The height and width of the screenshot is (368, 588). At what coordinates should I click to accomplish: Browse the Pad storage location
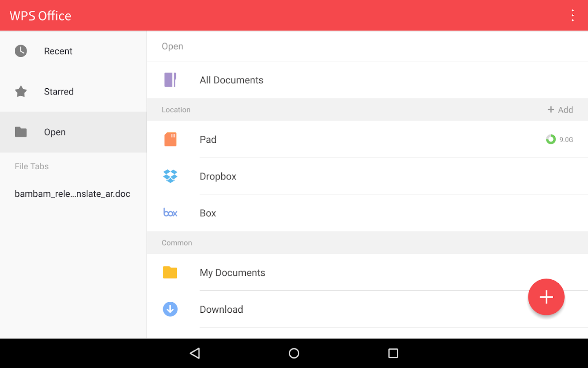[367, 139]
